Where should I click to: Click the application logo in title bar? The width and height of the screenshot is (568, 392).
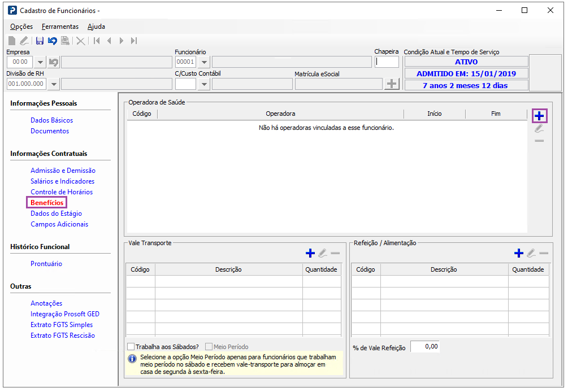pyautogui.click(x=12, y=10)
